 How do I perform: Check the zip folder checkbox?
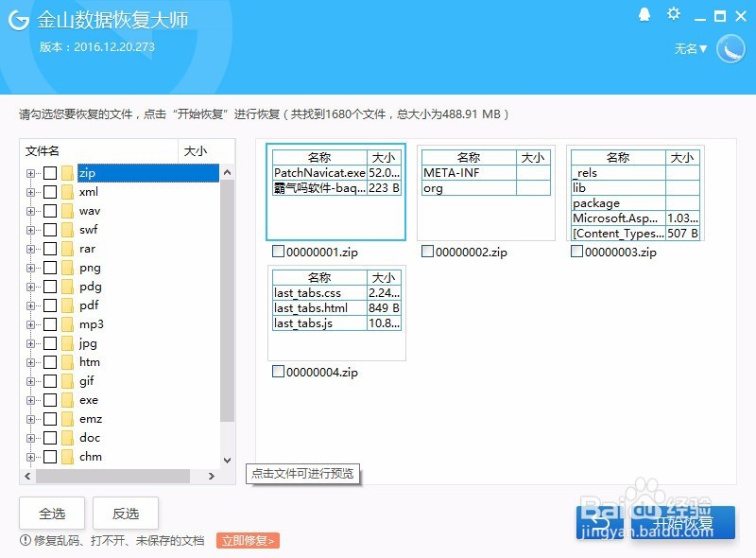50,173
